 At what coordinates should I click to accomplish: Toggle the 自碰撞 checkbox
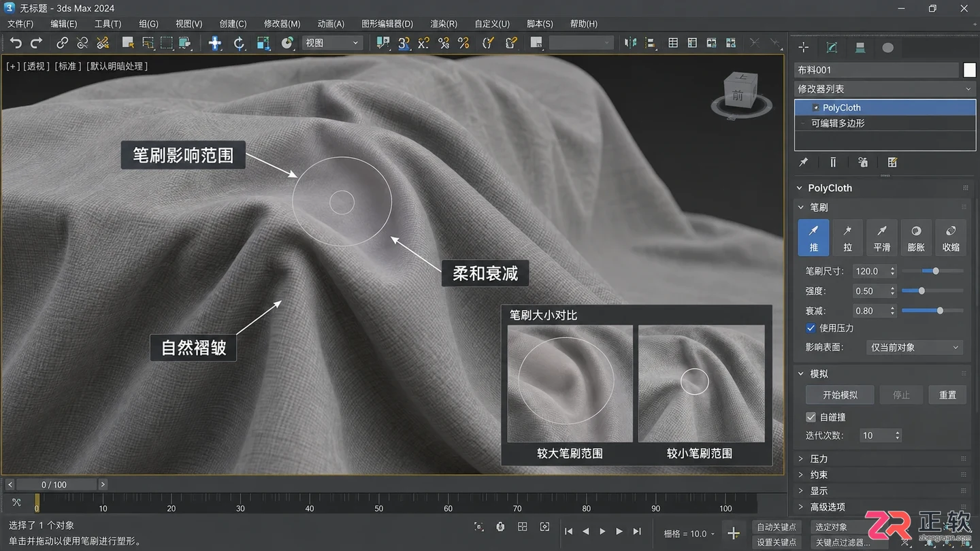click(811, 417)
